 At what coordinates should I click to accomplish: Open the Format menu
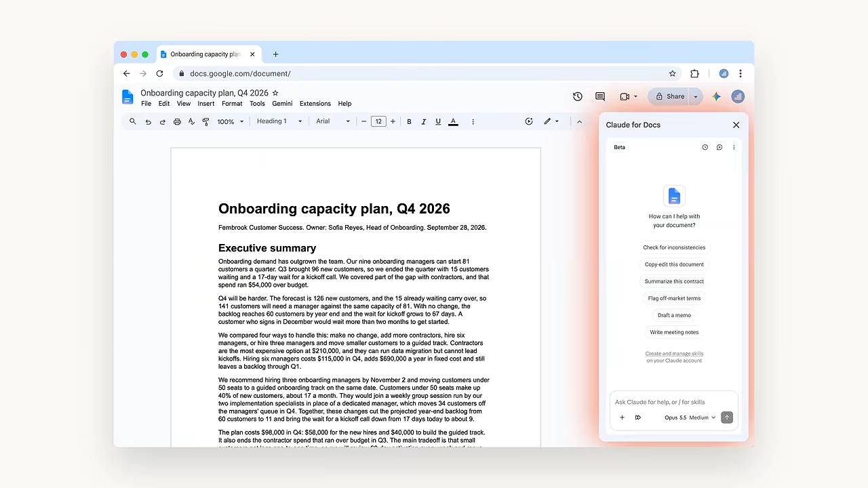pos(232,104)
